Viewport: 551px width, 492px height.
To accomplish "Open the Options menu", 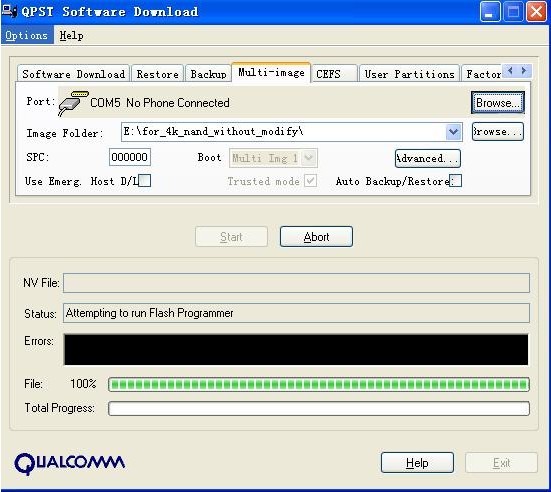I will pos(27,35).
